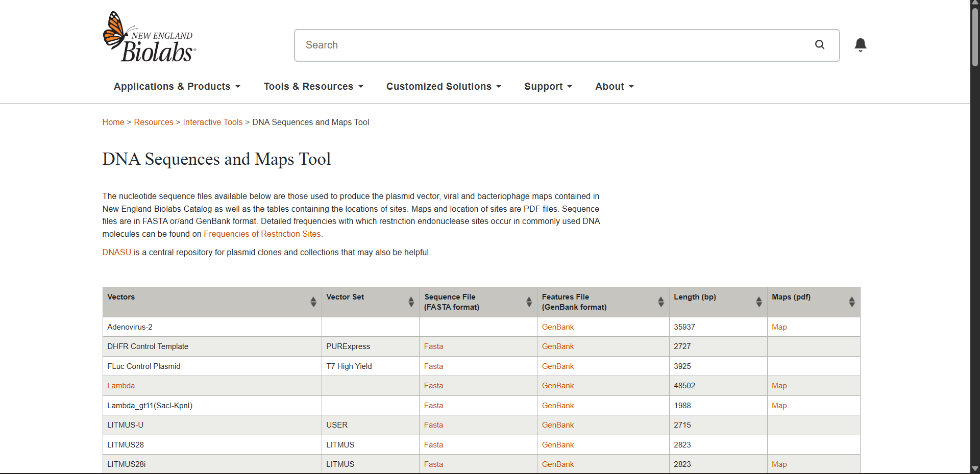Screen dimensions: 980x474
Task: Open the About menu
Action: 614,87
